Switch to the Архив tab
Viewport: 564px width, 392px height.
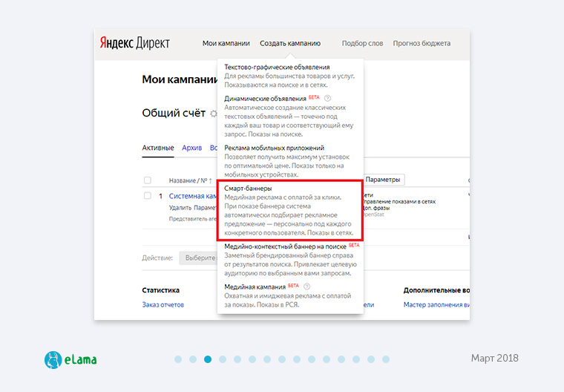coord(191,148)
